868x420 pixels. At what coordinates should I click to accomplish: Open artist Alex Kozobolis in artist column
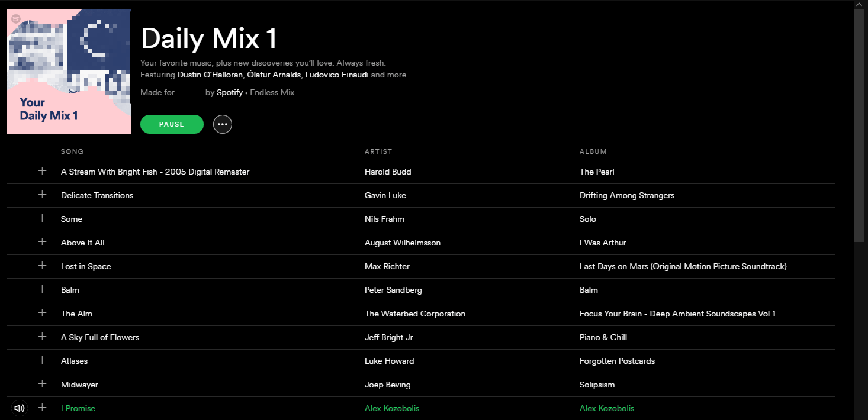point(392,408)
